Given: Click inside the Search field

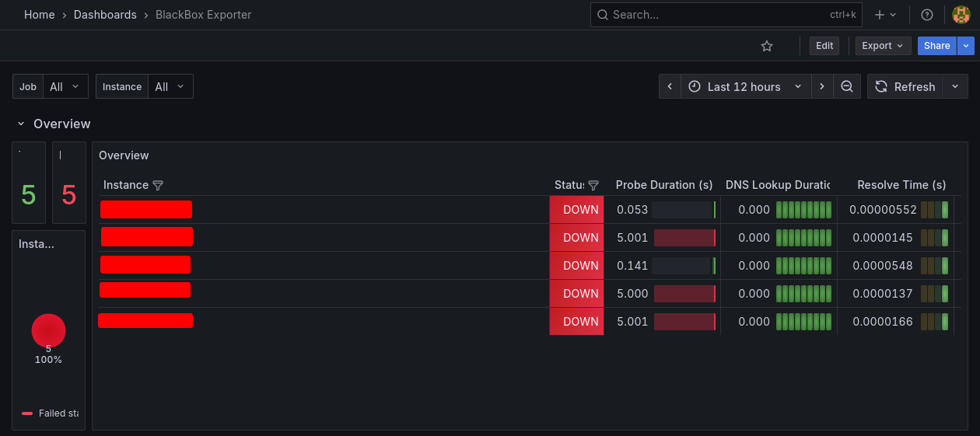Looking at the screenshot, I should [x=716, y=15].
